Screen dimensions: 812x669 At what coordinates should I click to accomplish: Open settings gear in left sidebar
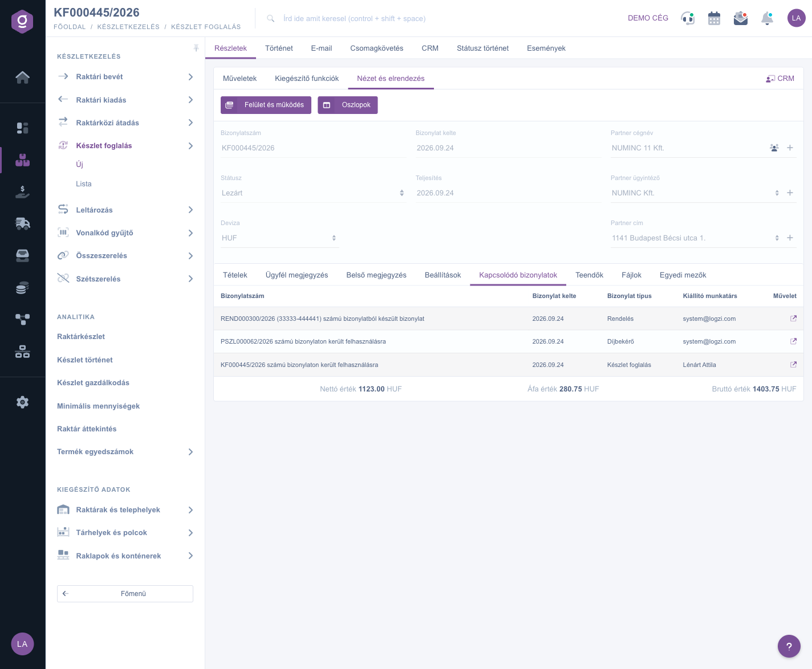coord(22,402)
